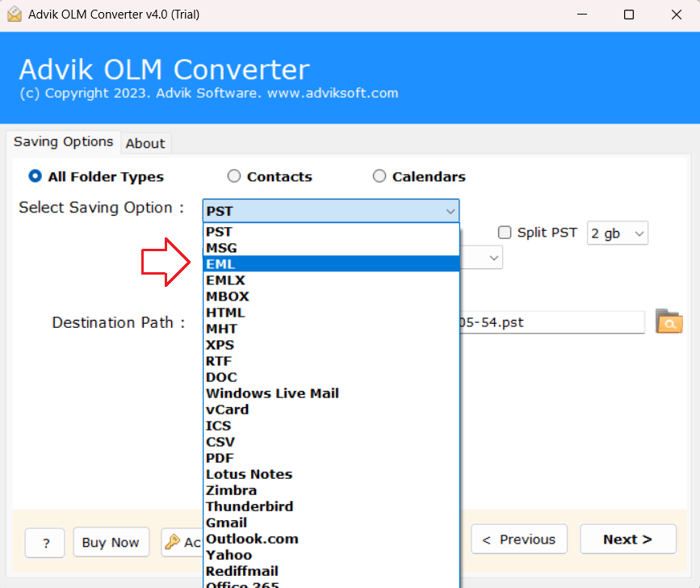Switch to the About tab

[x=145, y=143]
